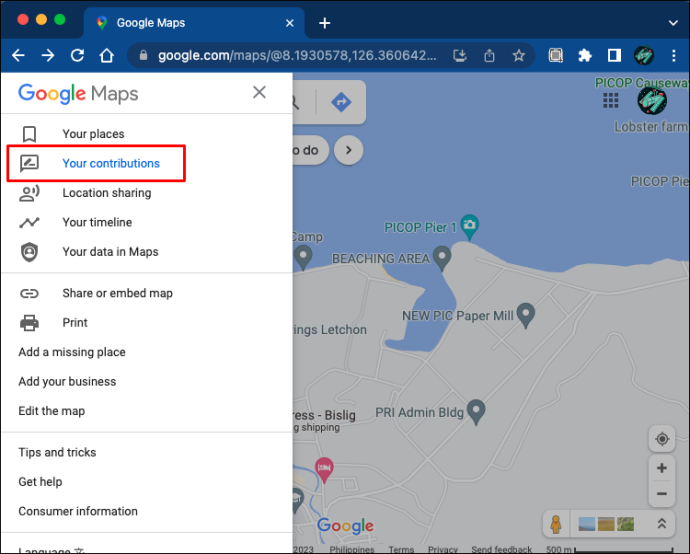This screenshot has height=554, width=690.
Task: Close the Google Maps side menu
Action: [x=259, y=92]
